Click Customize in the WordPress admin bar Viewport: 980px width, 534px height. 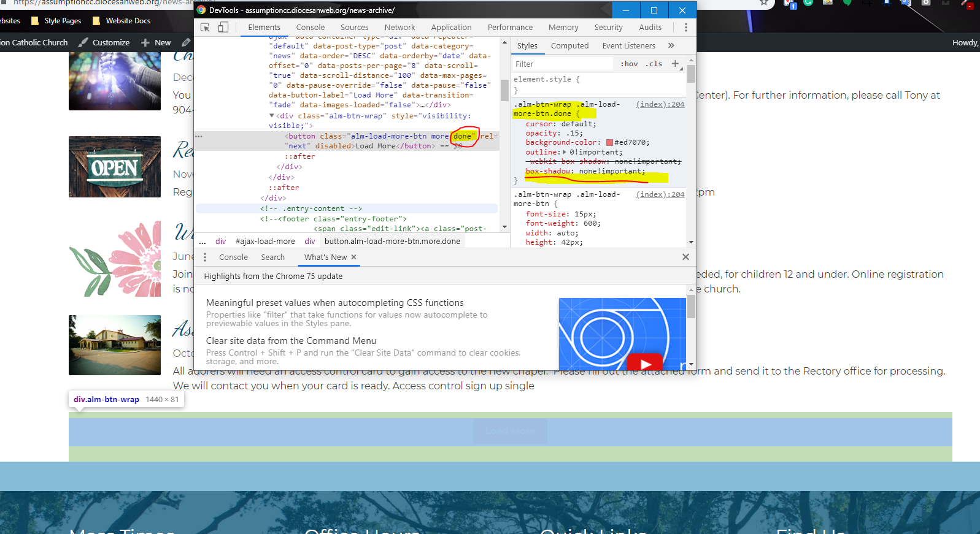(110, 43)
